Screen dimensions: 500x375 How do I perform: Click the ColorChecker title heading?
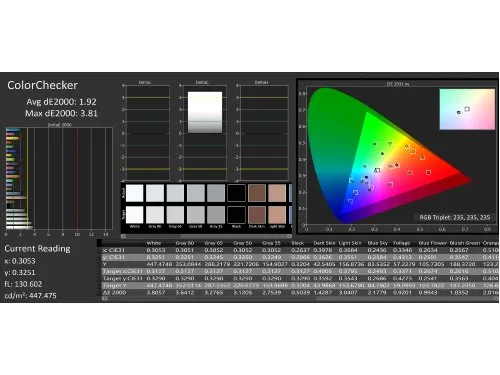(x=42, y=85)
